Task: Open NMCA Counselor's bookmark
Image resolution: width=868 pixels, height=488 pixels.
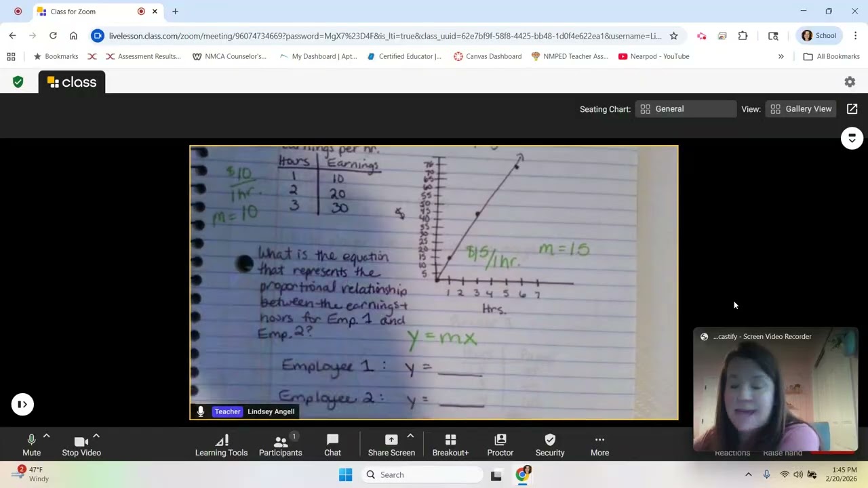Action: coord(229,56)
